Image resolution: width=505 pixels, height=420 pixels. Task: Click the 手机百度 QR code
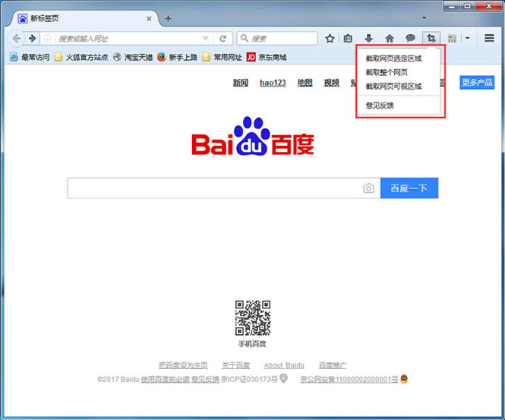253,318
